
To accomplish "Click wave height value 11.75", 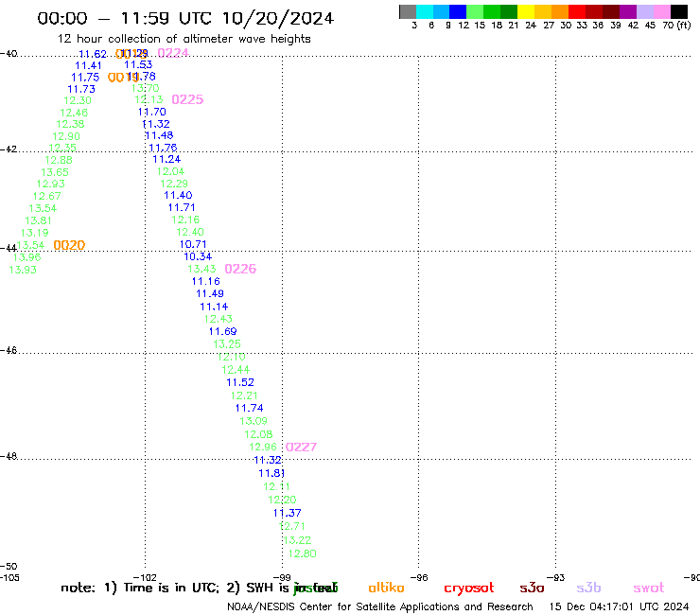I will point(85,78).
